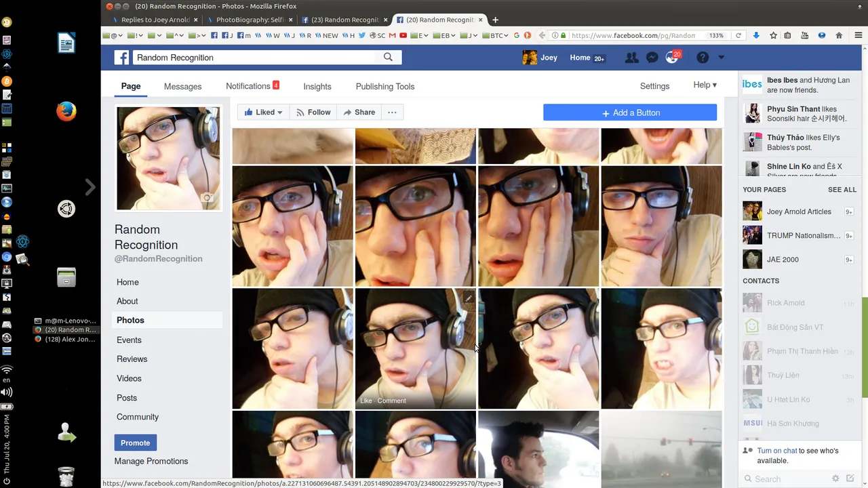Click the Google bookmark icon
868x488 pixels.
click(x=517, y=35)
